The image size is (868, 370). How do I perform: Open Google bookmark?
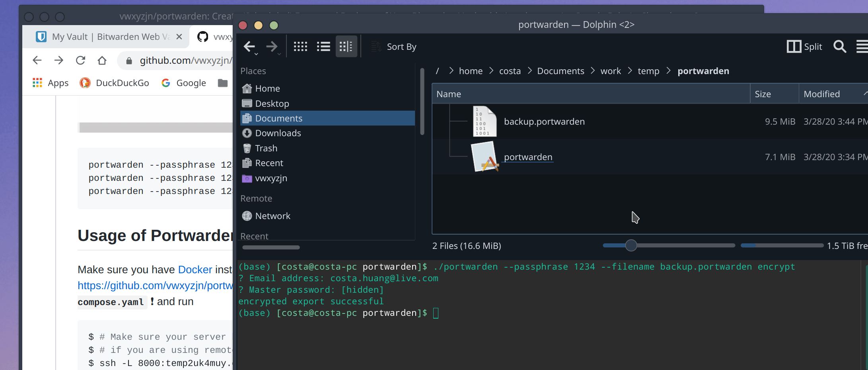tap(184, 83)
